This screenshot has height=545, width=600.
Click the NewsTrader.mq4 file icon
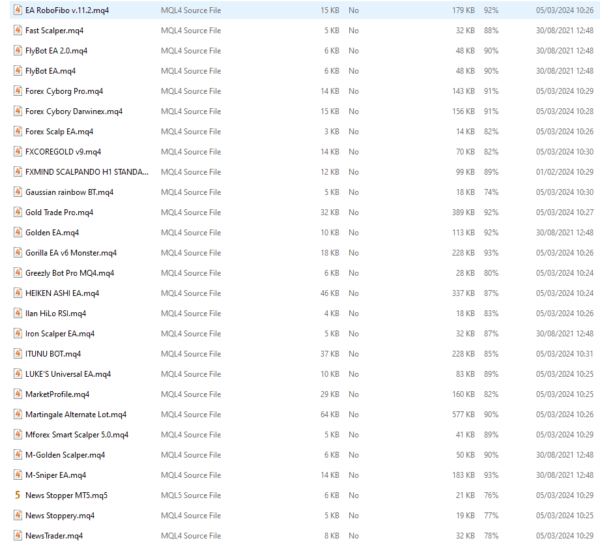coord(18,535)
